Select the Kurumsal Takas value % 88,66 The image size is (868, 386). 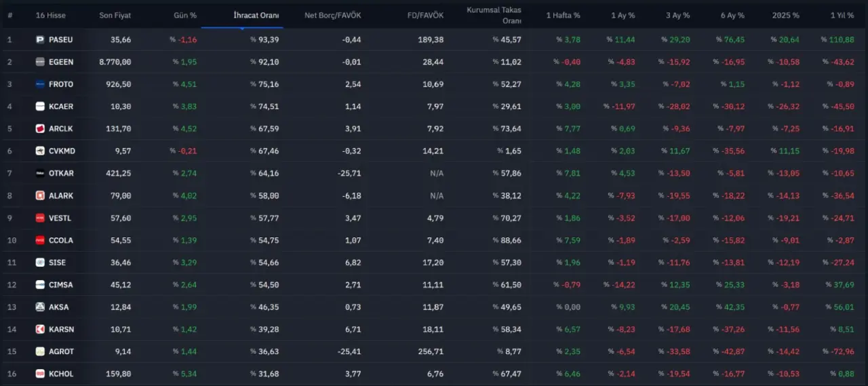[507, 240]
